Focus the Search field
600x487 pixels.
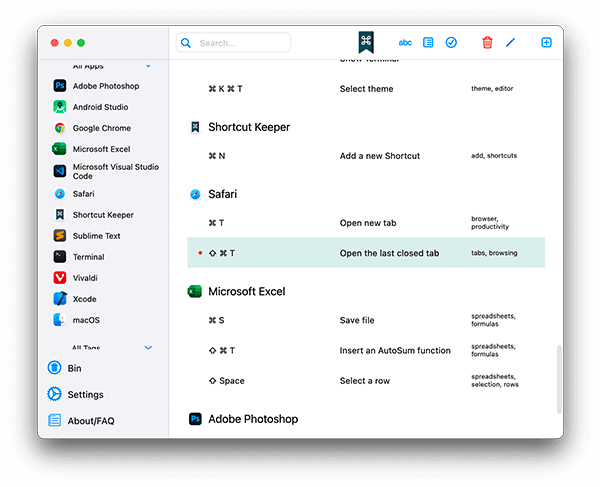point(233,42)
